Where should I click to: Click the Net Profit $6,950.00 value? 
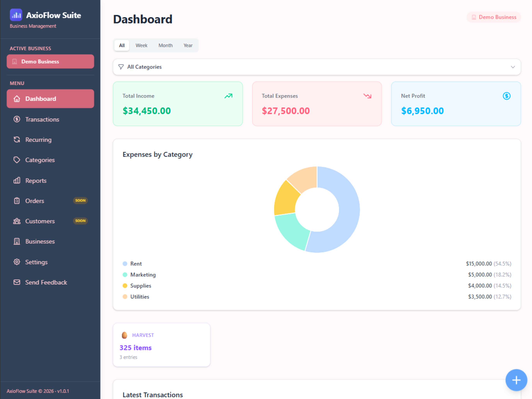[422, 111]
